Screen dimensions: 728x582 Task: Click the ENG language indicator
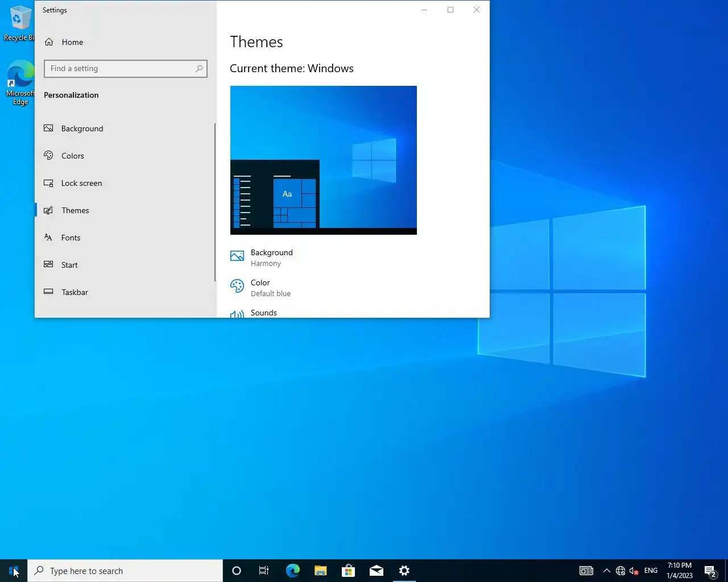pos(651,571)
